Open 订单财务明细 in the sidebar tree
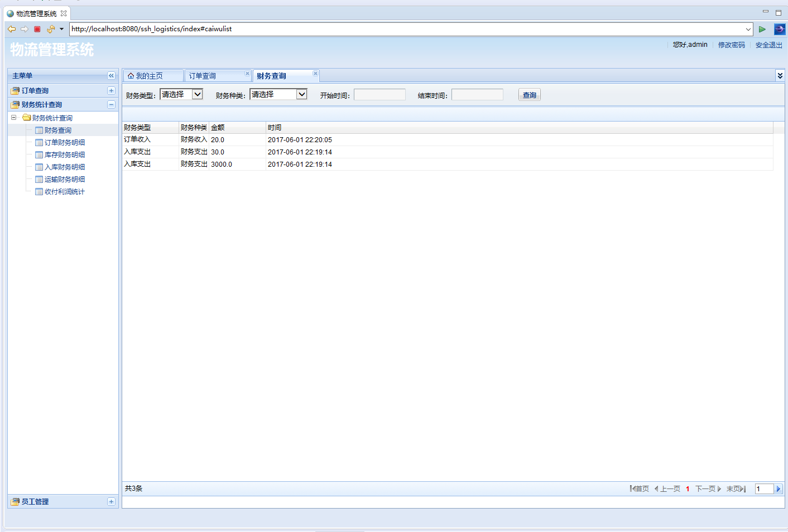The height and width of the screenshot is (532, 788). pyautogui.click(x=65, y=143)
